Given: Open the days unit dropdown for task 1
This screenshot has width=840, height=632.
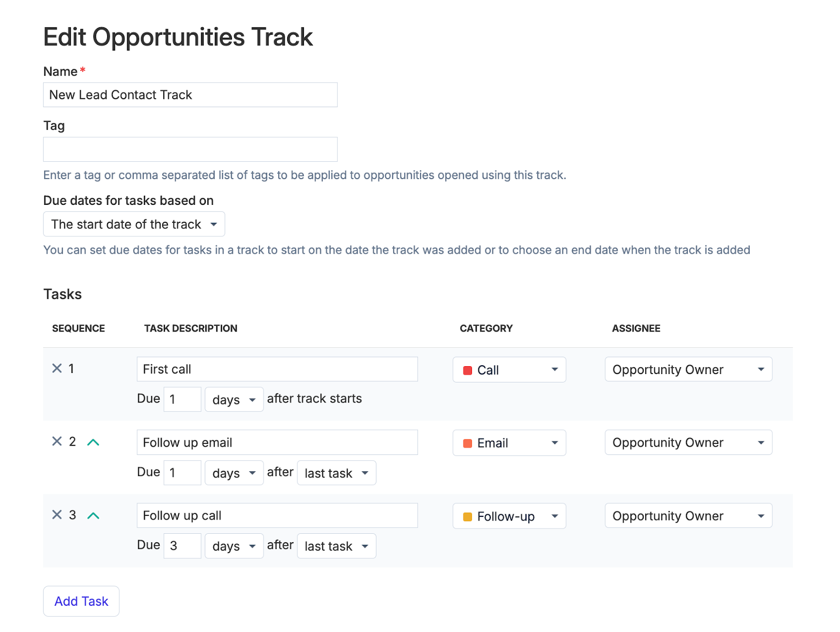Looking at the screenshot, I should [234, 400].
